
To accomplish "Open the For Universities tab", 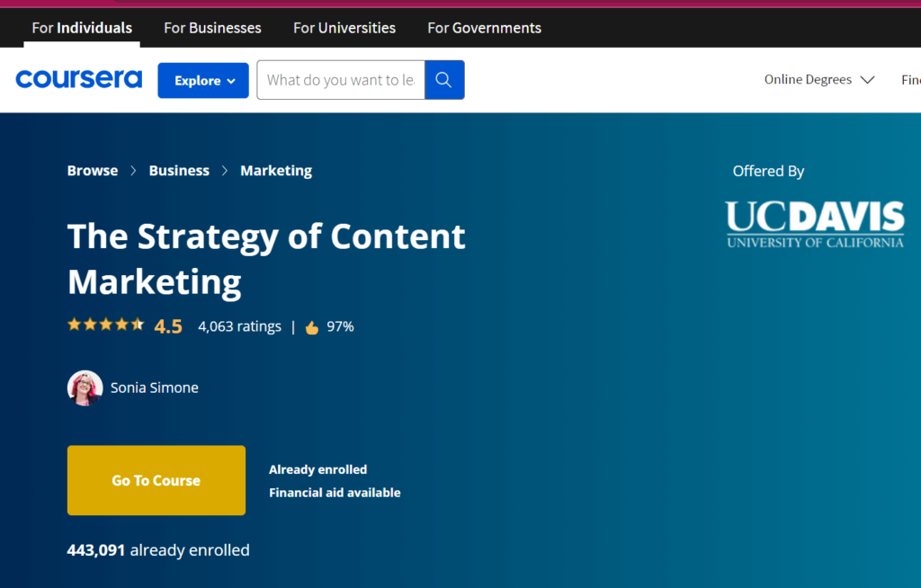I will (344, 28).
